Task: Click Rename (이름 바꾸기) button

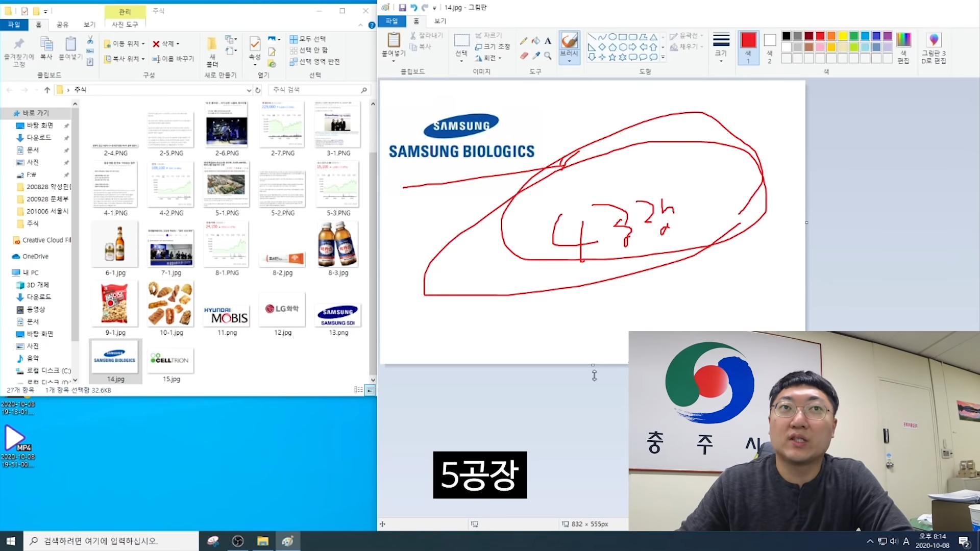Action: (174, 59)
